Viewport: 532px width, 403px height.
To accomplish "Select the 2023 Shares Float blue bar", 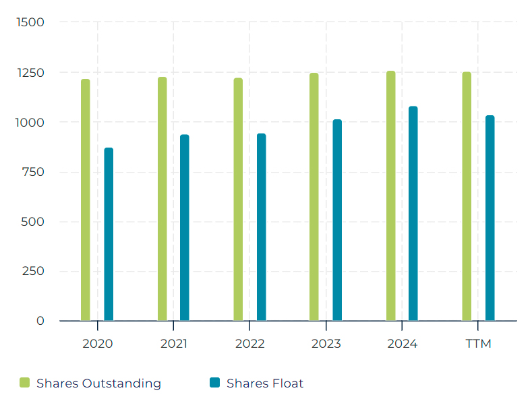I will click(x=337, y=220).
